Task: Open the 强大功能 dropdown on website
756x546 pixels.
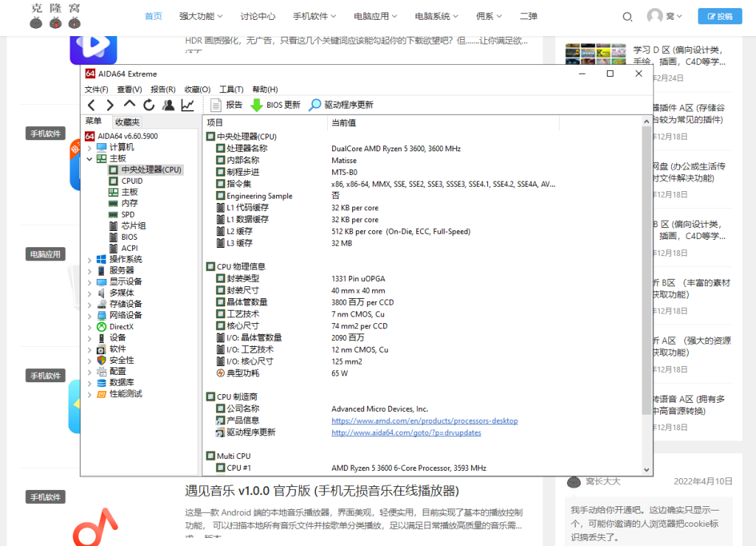Action: point(201,16)
